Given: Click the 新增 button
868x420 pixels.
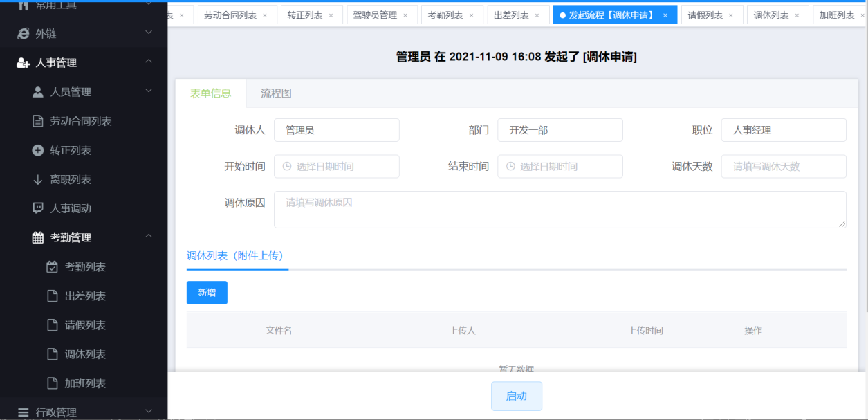Looking at the screenshot, I should tap(207, 293).
